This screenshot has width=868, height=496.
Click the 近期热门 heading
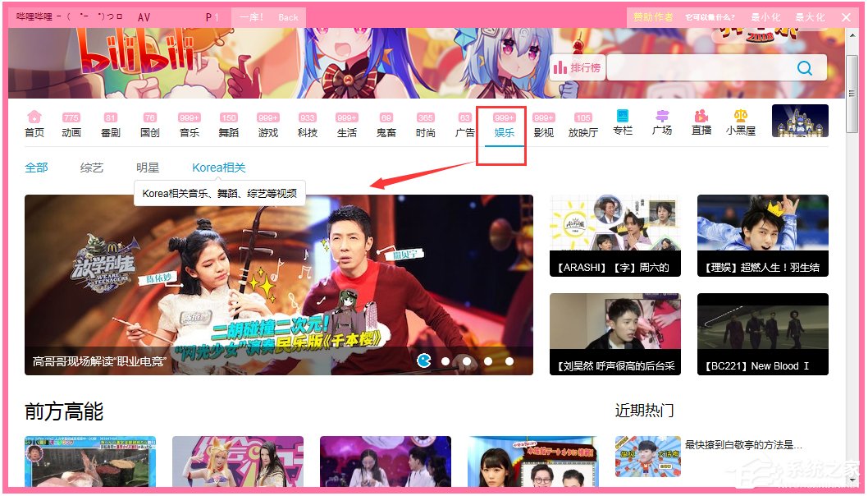click(x=644, y=410)
